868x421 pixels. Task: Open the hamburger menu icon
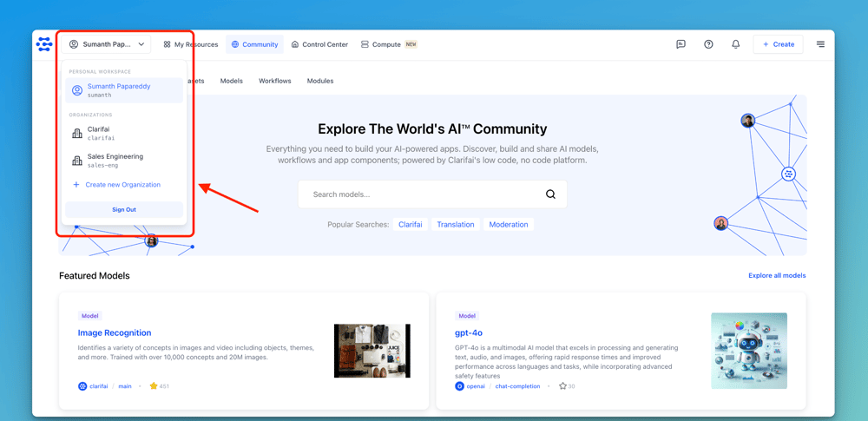[x=820, y=44]
